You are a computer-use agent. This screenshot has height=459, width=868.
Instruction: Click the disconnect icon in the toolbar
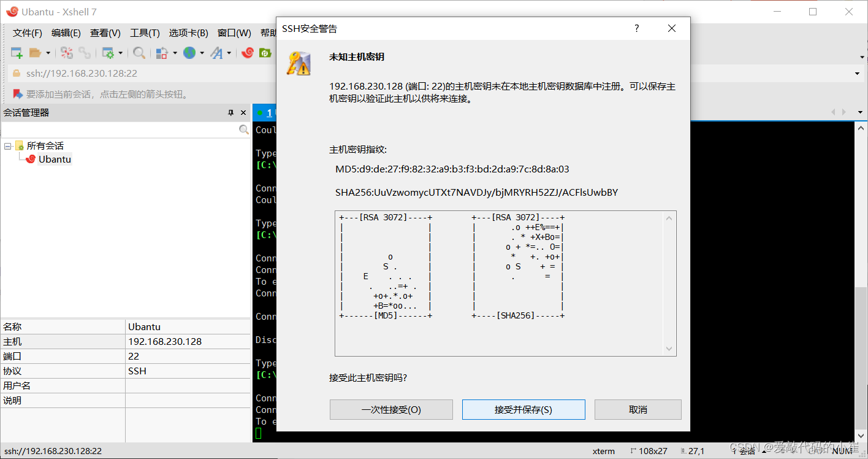pyautogui.click(x=66, y=53)
